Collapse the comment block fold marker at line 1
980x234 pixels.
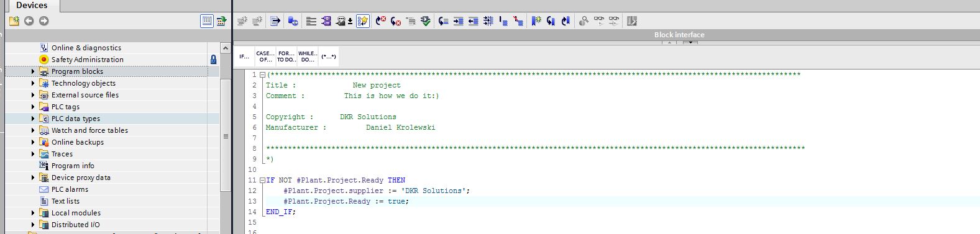pyautogui.click(x=262, y=74)
